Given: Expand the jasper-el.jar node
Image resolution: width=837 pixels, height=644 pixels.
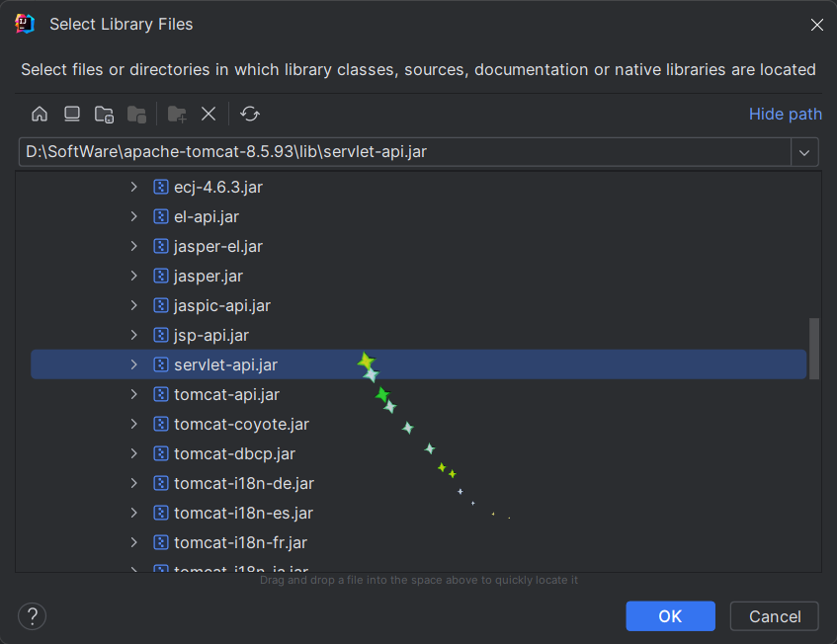Looking at the screenshot, I should tap(134, 246).
